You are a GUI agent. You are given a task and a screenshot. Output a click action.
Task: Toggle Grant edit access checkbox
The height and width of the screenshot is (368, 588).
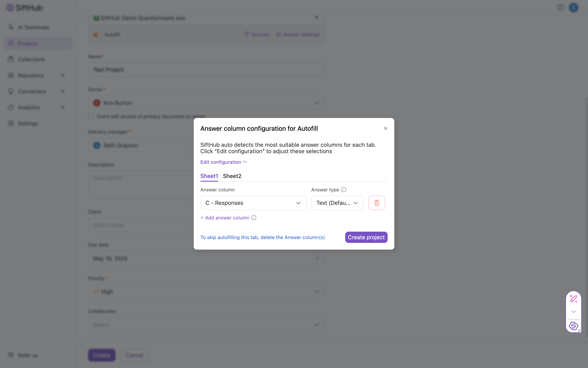(x=91, y=116)
